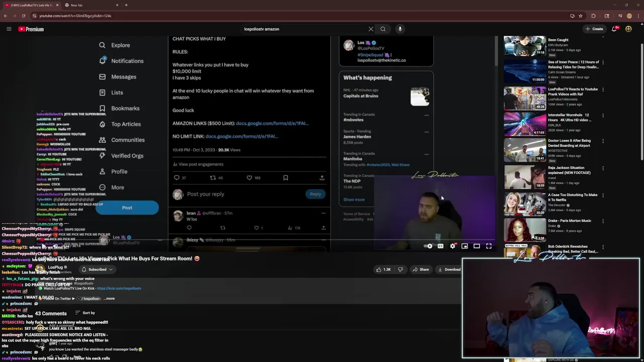
Task: Open the Drake - Paris Morton Music video title
Action: click(x=570, y=221)
